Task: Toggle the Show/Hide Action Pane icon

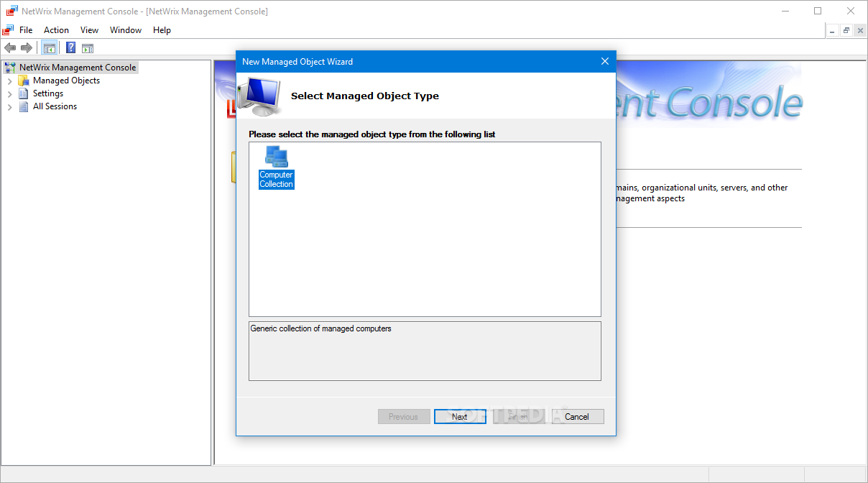Action: click(x=88, y=48)
